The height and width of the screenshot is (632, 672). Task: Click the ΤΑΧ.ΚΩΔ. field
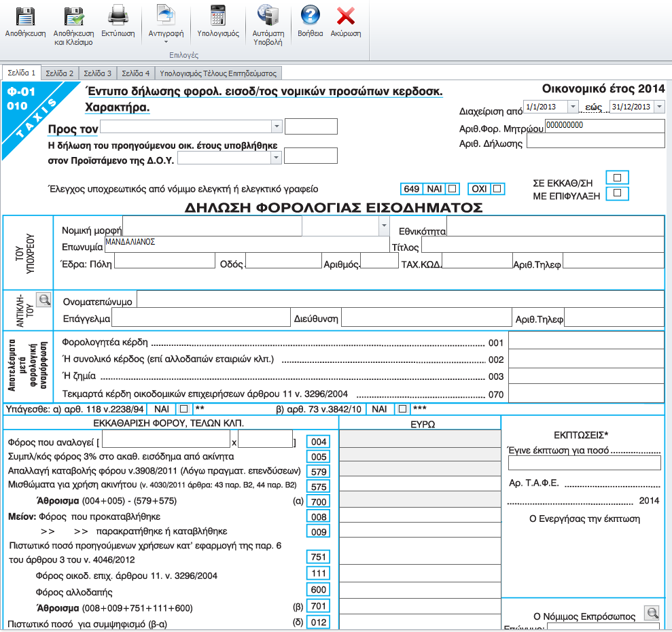[x=477, y=261]
